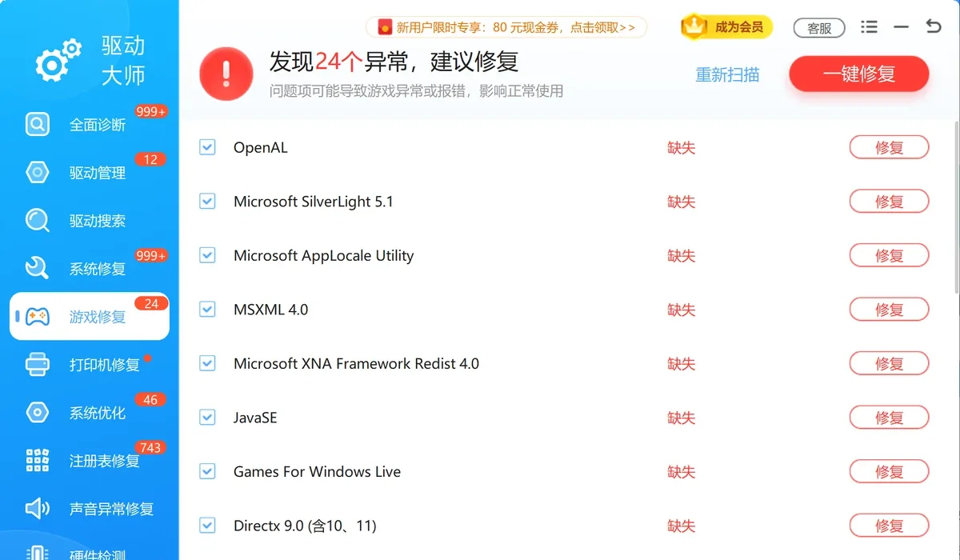
Task: Click the 999+ badge on 全面诊断
Action: click(151, 112)
